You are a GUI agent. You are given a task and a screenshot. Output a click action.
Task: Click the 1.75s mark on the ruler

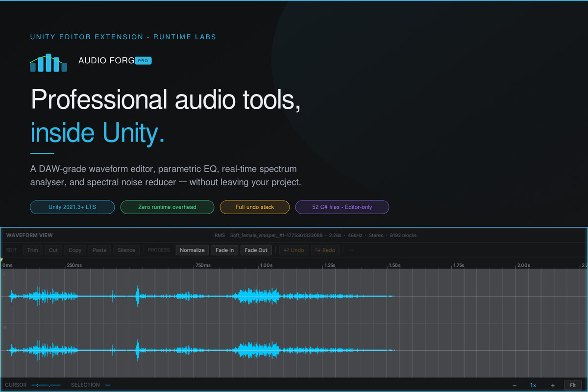458,265
